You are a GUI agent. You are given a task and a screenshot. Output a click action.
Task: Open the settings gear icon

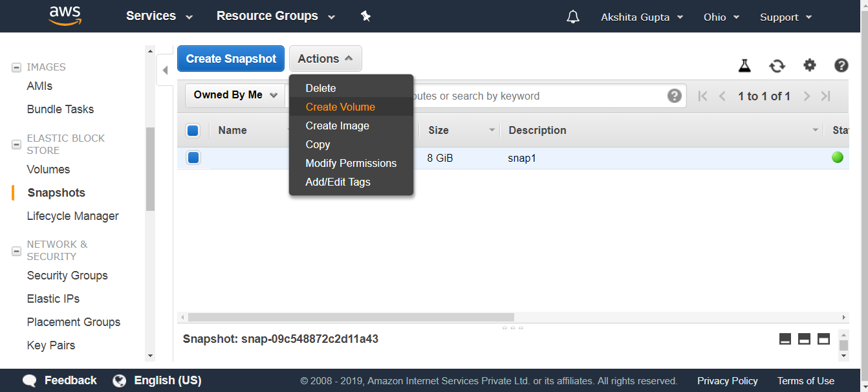[x=810, y=65]
